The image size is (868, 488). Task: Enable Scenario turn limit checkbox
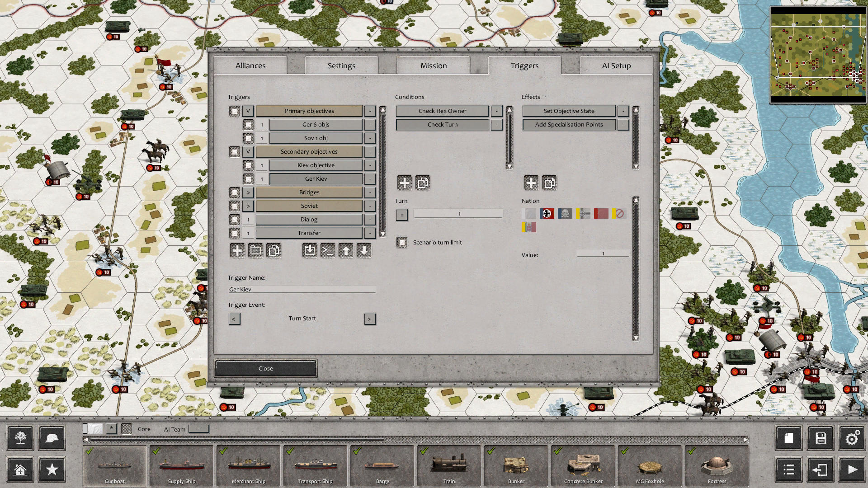(402, 242)
